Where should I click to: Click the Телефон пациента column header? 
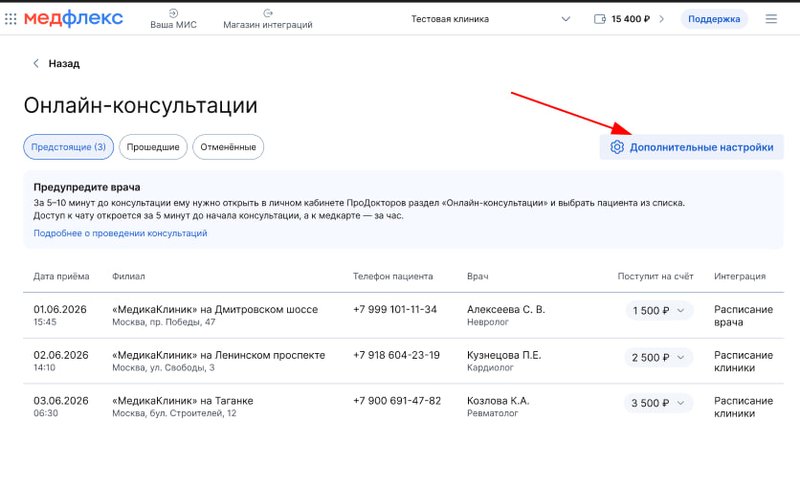(393, 276)
